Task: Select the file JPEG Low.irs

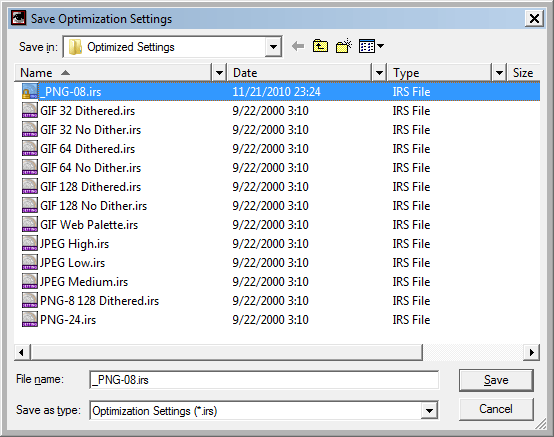Action: (72, 263)
